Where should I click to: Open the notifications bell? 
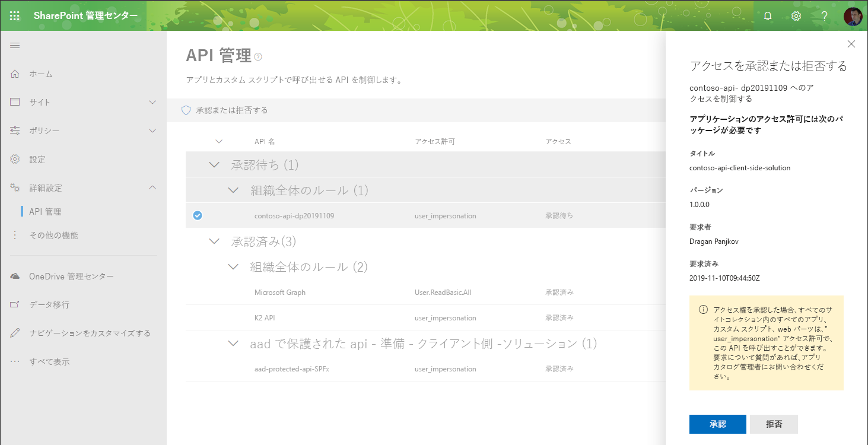(767, 15)
